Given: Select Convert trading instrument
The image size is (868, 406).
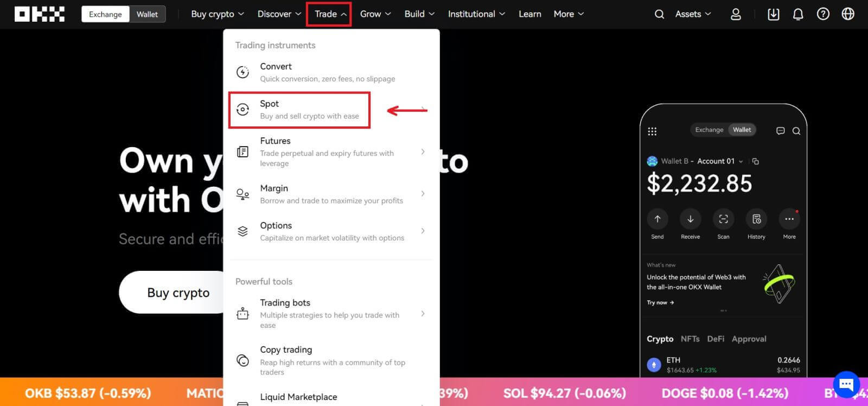Looking at the screenshot, I should (315, 72).
